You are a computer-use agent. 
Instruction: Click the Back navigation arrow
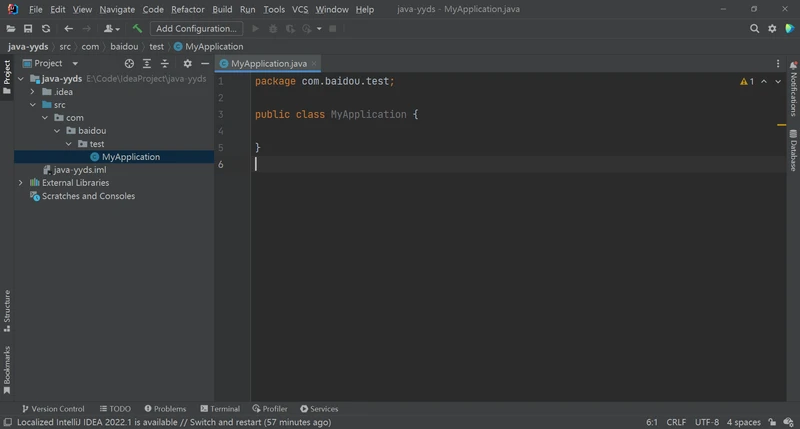[69, 29]
